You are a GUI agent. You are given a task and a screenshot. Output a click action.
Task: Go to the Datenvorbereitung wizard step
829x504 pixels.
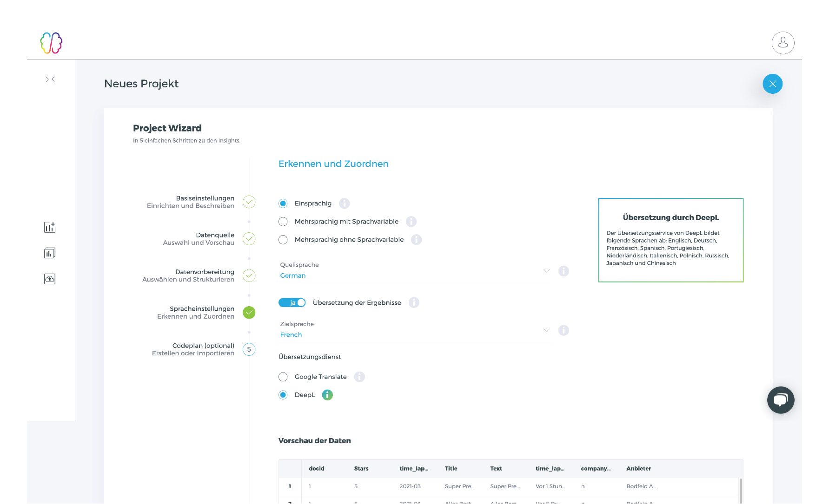[188, 275]
